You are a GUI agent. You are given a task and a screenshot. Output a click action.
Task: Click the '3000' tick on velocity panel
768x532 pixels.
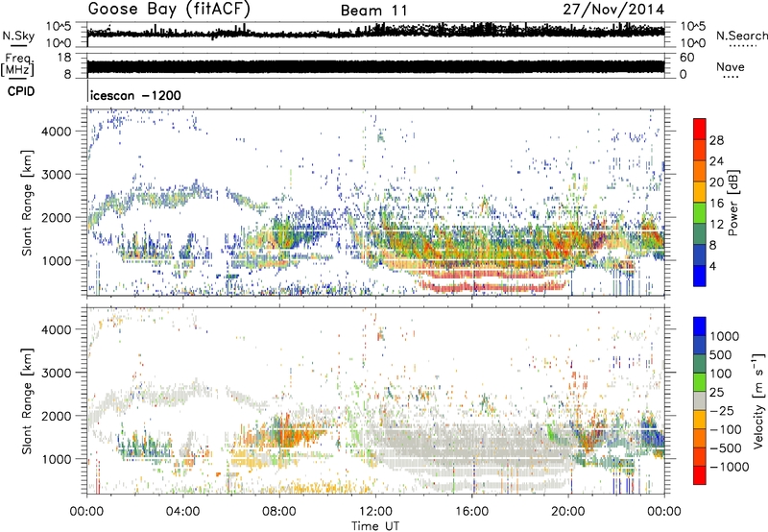[x=57, y=373]
